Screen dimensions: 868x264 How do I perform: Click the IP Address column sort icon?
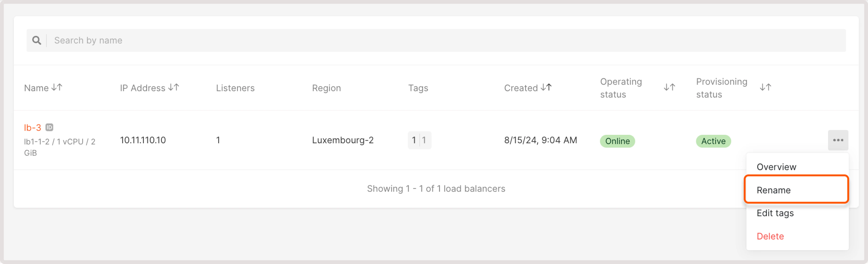click(x=174, y=87)
